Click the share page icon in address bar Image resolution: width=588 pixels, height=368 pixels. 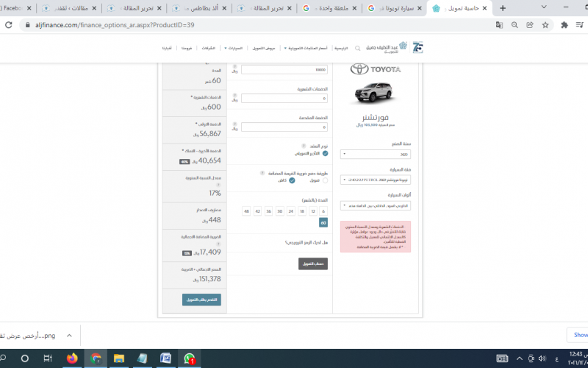click(530, 25)
